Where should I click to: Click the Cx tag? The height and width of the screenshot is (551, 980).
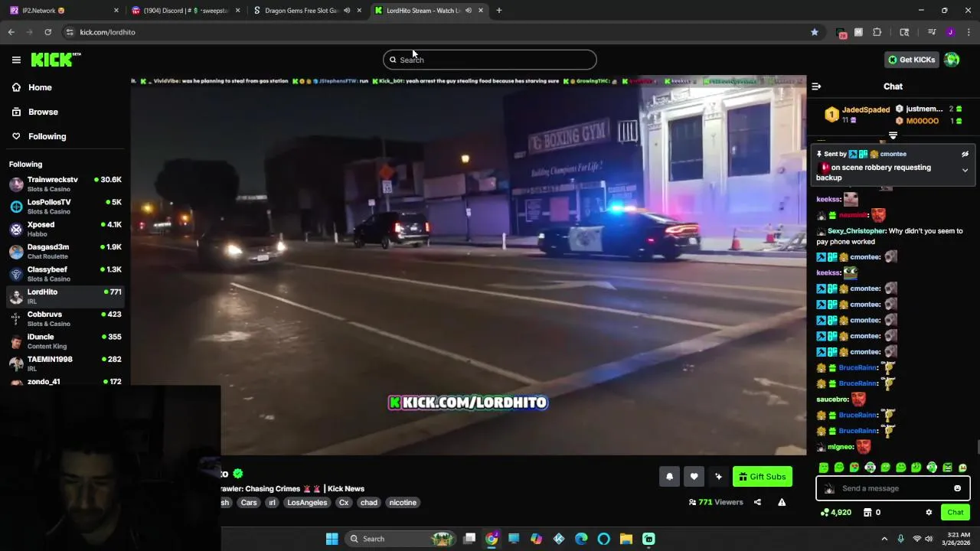point(344,503)
